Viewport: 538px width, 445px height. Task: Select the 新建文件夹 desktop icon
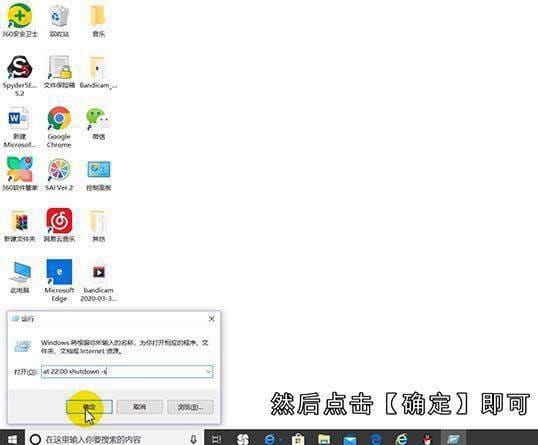[20, 226]
